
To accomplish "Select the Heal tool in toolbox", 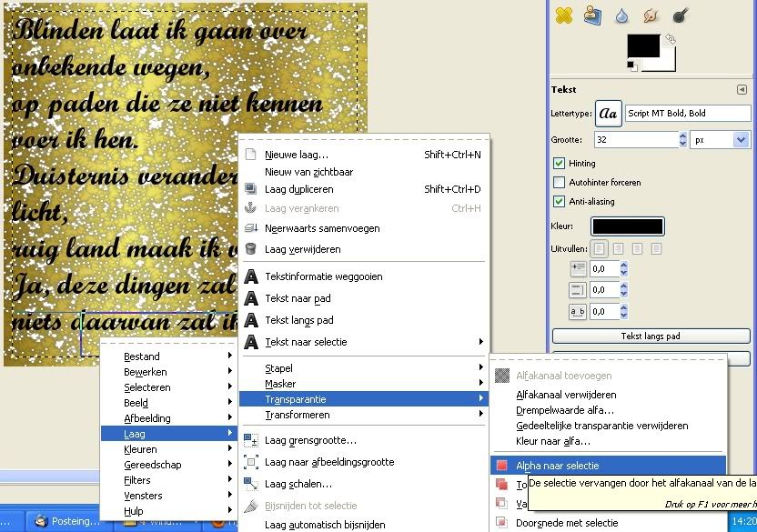I will pyautogui.click(x=563, y=15).
